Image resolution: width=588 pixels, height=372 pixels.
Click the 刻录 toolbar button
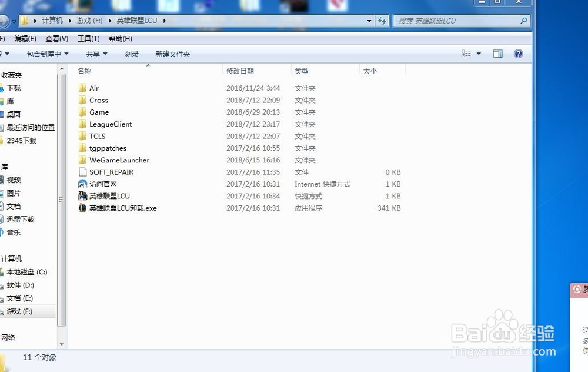pos(132,54)
